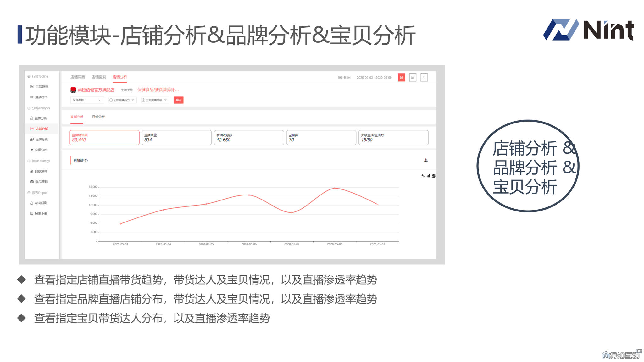Viewport: 644px width, 362px height.
Task: Open 定向监测 icon in sidebar
Action: coord(31,203)
